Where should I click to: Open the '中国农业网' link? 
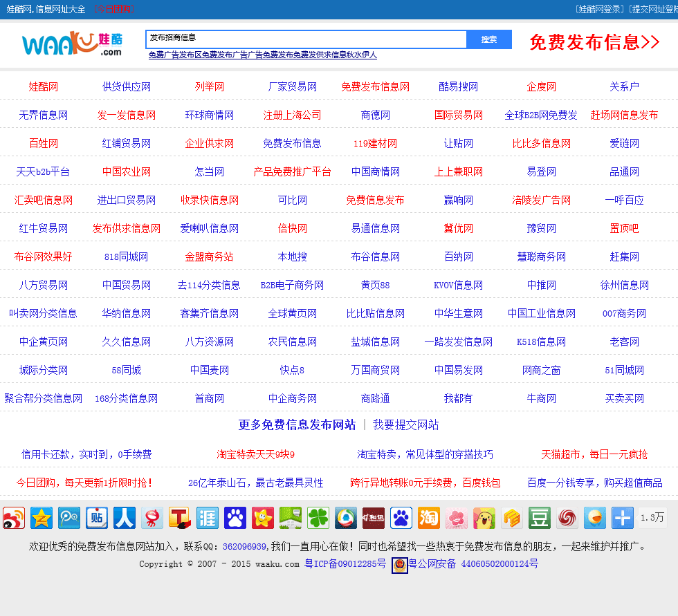[126, 172]
